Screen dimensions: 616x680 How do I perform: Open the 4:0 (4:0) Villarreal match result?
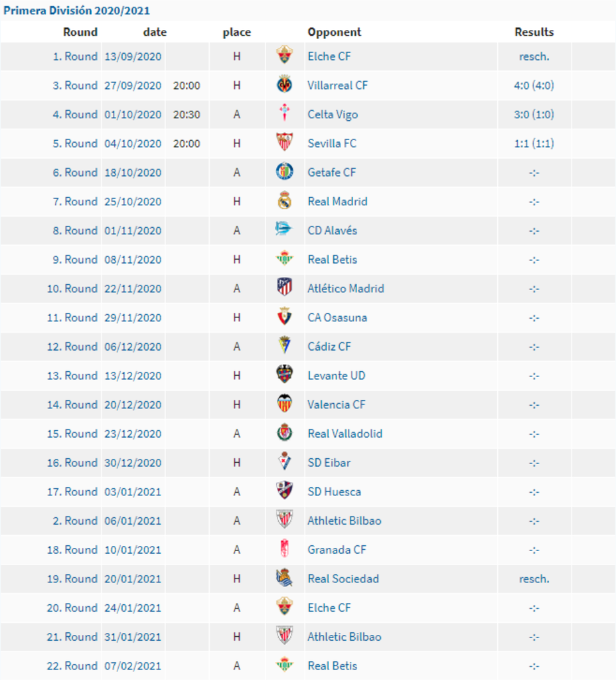click(x=534, y=85)
